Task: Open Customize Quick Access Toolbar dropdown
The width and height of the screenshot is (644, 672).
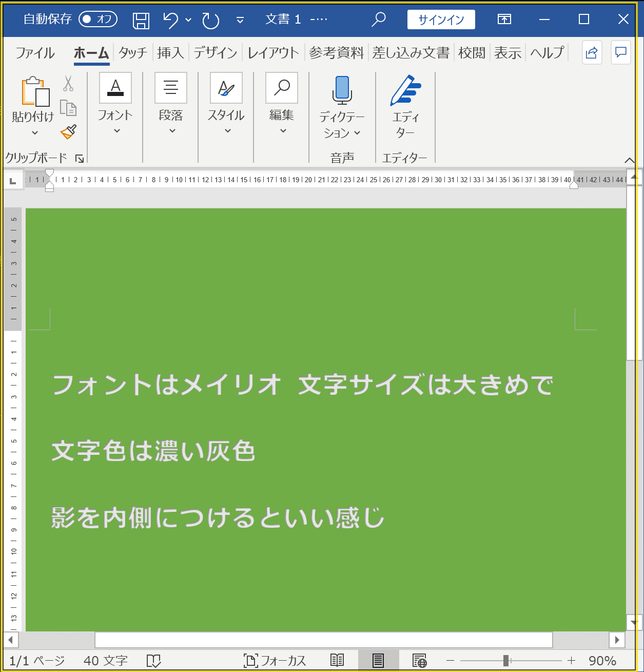Action: (x=240, y=20)
